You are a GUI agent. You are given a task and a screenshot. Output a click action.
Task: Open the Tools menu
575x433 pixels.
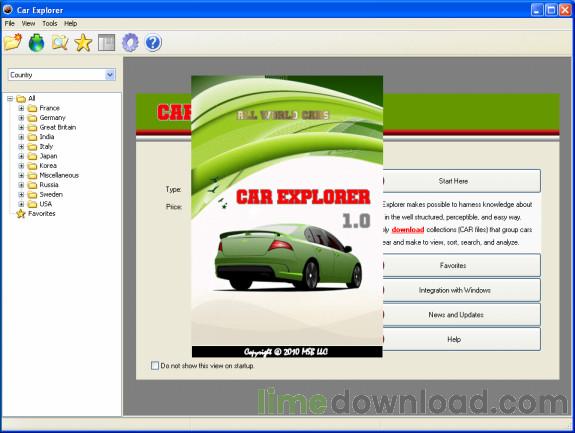pyautogui.click(x=50, y=23)
